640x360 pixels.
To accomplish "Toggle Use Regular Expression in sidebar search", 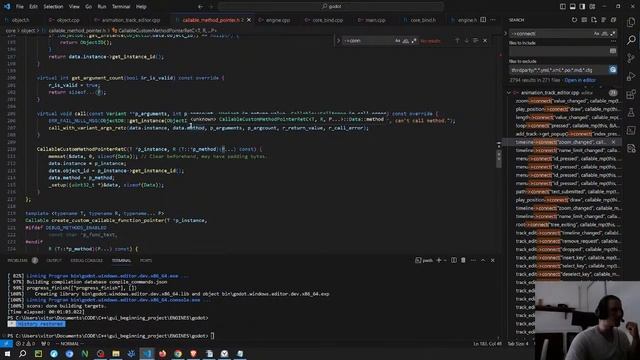I will click(x=612, y=33).
